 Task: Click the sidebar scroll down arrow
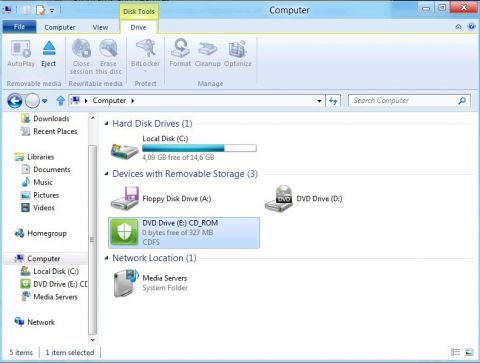(93, 340)
